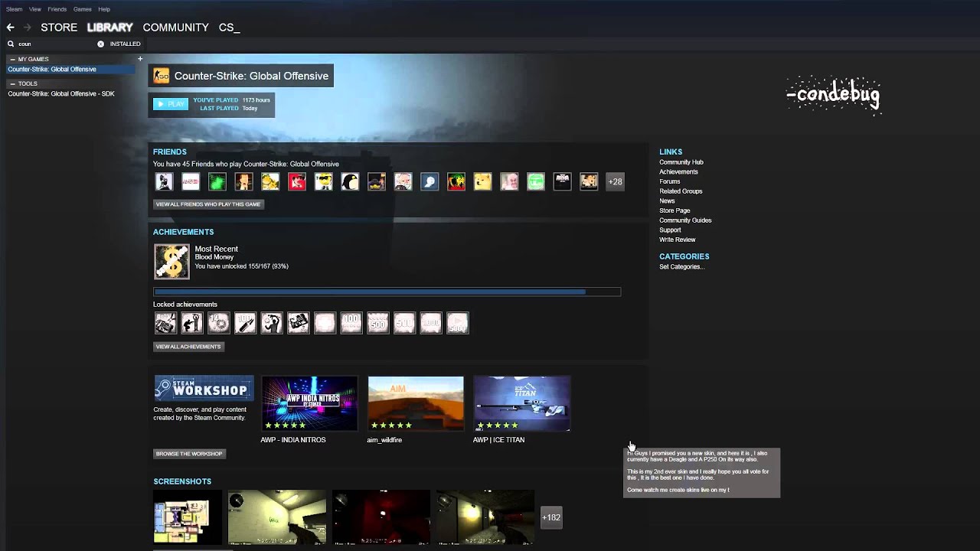Click the CS:GO game icon beside title
This screenshot has height=551, width=980.
(161, 76)
